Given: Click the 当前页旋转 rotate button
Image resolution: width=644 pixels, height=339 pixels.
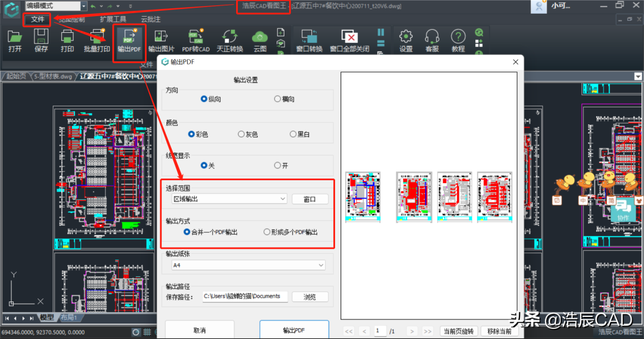Looking at the screenshot, I should pyautogui.click(x=459, y=331).
